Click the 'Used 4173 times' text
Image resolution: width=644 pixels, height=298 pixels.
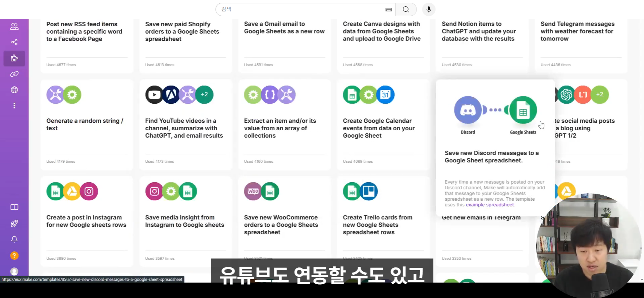click(x=160, y=161)
